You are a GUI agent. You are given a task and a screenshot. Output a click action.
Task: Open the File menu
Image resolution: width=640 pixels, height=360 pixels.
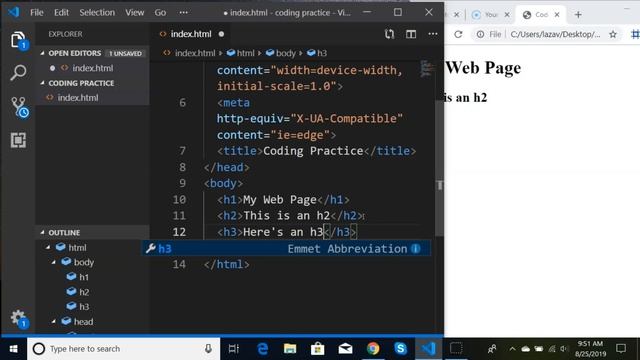coord(36,13)
